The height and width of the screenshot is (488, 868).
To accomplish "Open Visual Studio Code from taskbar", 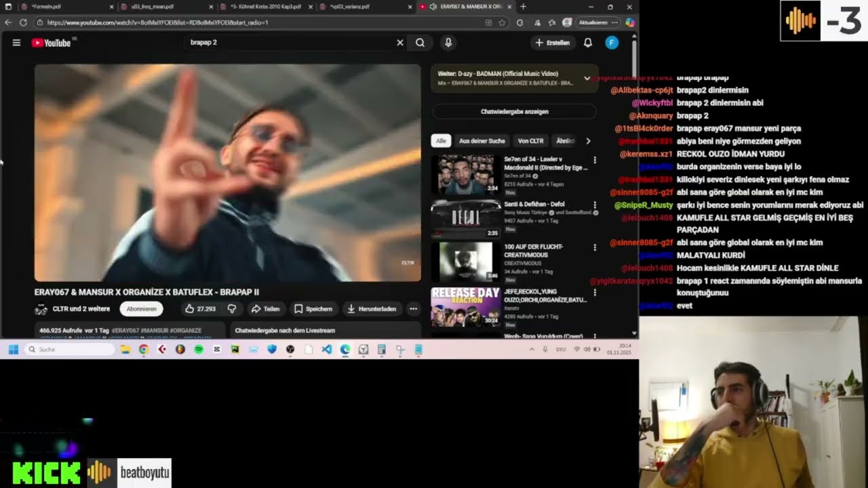I will tap(327, 350).
